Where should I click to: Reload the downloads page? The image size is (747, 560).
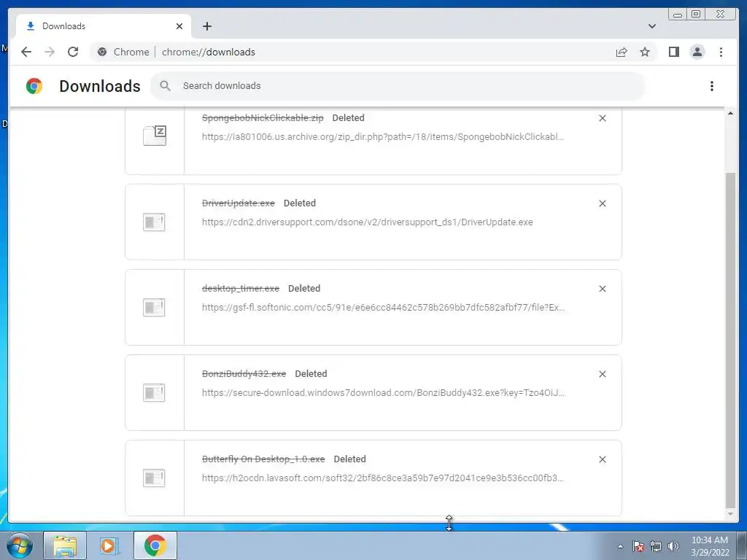point(73,52)
